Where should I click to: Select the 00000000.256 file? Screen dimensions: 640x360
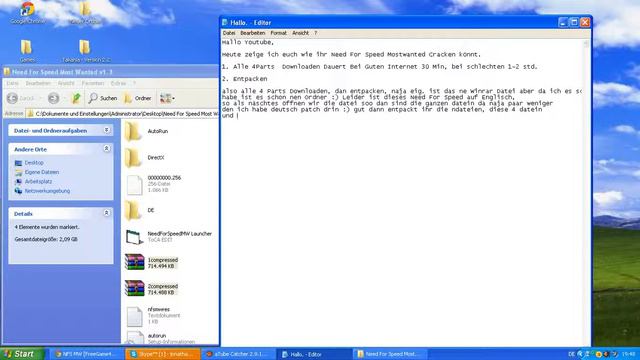[x=153, y=184]
